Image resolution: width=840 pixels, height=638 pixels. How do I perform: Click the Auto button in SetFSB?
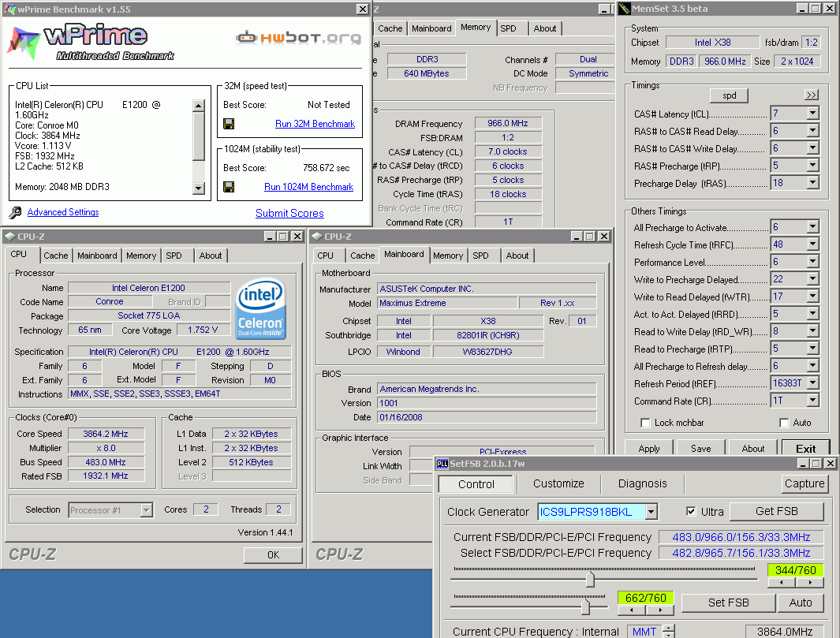coord(801,603)
